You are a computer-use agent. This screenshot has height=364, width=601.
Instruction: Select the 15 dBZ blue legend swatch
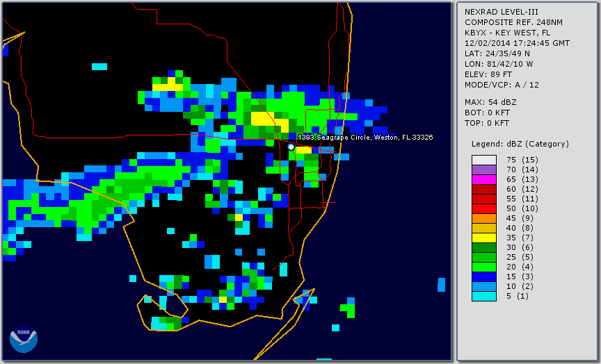tap(484, 276)
